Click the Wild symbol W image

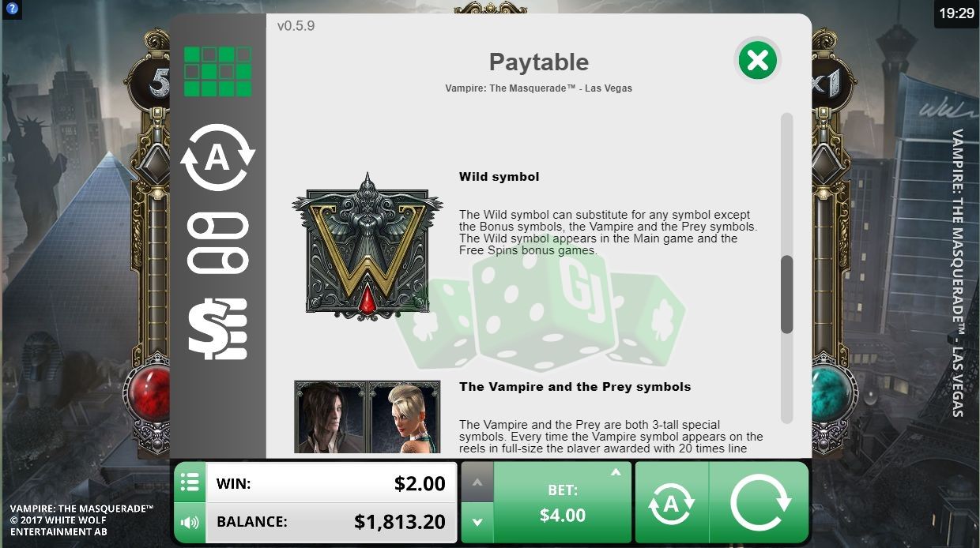coord(367,246)
